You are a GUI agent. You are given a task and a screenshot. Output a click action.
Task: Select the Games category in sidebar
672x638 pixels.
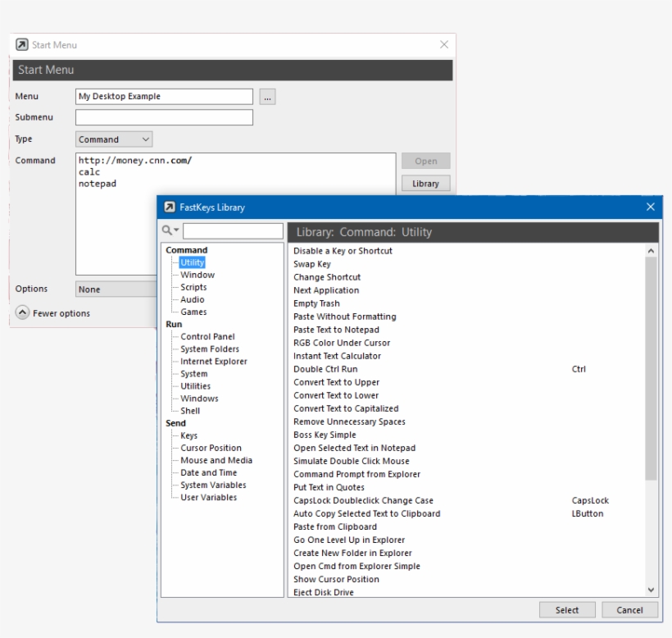pos(194,312)
